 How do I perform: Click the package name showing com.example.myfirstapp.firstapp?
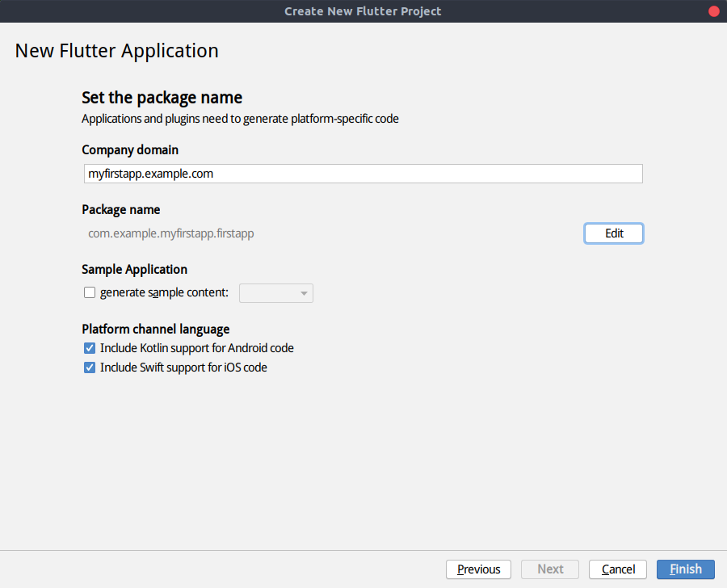pyautogui.click(x=171, y=233)
